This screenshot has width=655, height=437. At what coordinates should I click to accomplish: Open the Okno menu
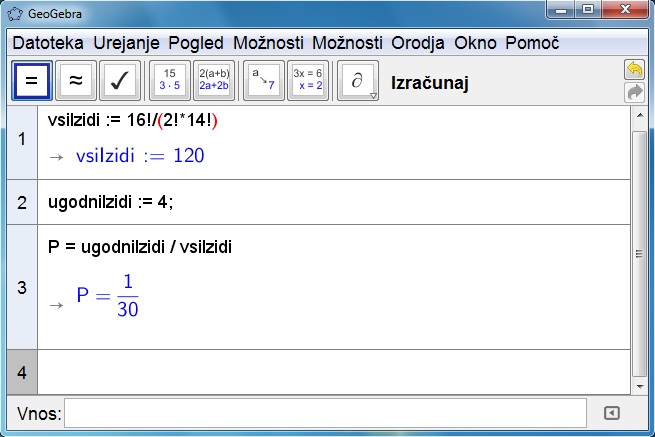point(475,43)
